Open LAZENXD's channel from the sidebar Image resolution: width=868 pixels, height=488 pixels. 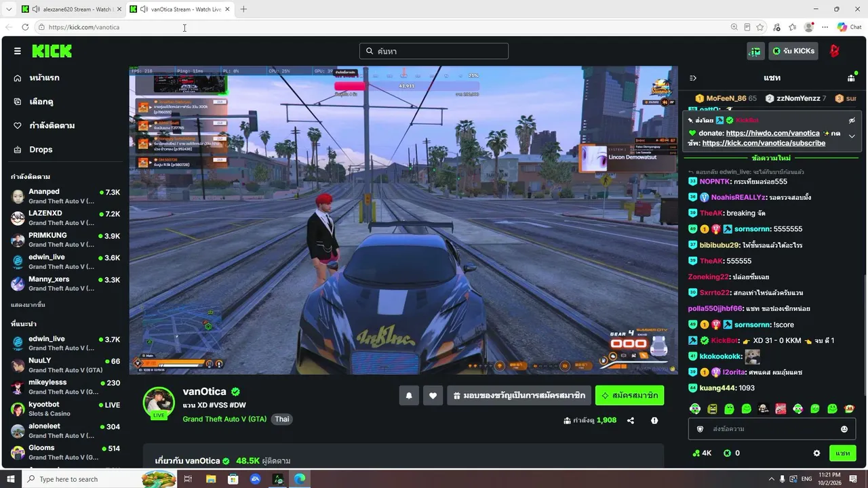(x=65, y=218)
